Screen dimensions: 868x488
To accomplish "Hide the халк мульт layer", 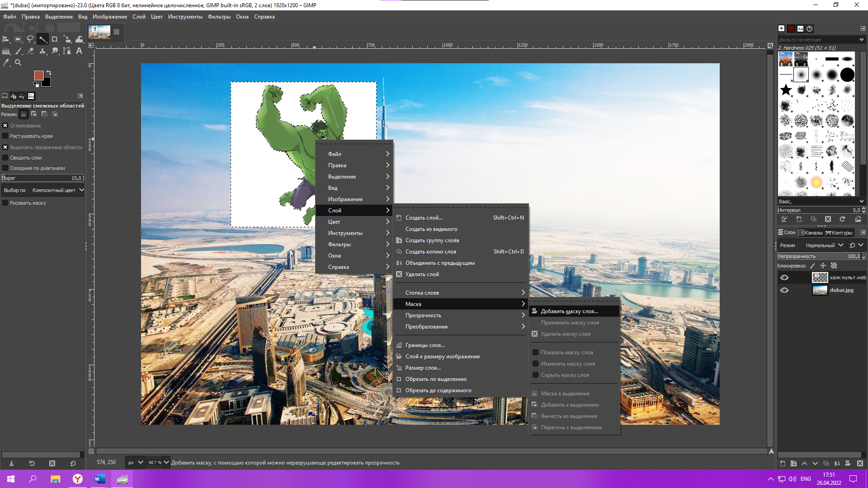I will pyautogui.click(x=784, y=277).
